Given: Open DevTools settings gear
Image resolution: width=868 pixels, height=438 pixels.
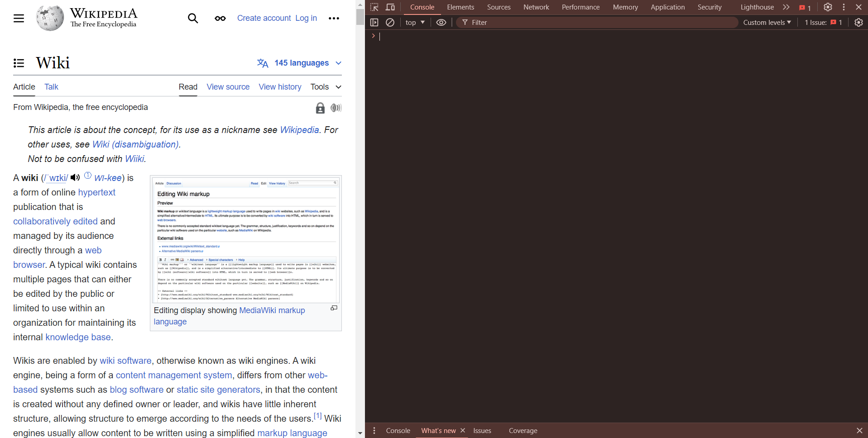Looking at the screenshot, I should [x=828, y=7].
